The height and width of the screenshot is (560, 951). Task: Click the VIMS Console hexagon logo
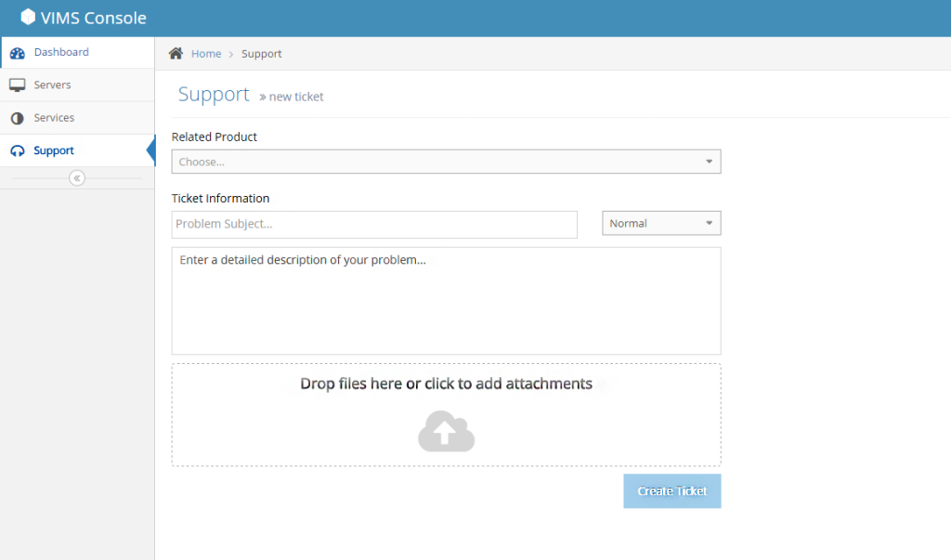(28, 17)
